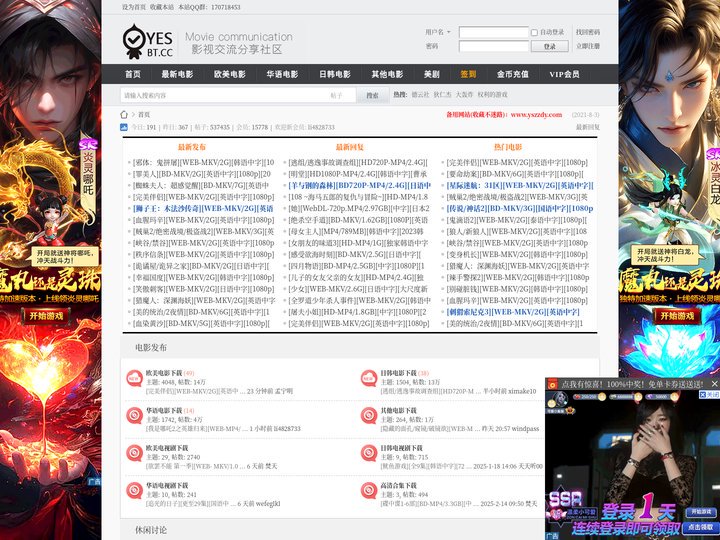The image size is (720, 540).
Task: Open 其他电影 navigation tab
Action: pos(387,74)
